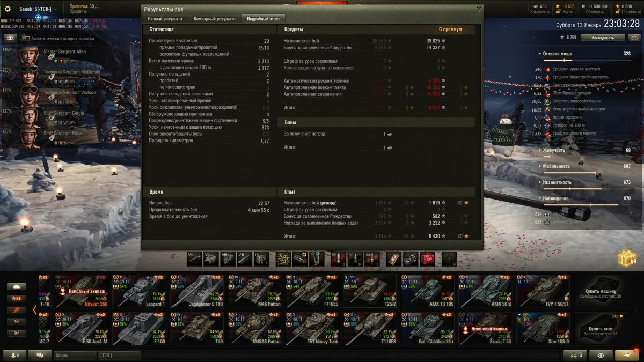The image size is (644, 362).
Task: Open the settings gear menu
Action: [8, 9]
